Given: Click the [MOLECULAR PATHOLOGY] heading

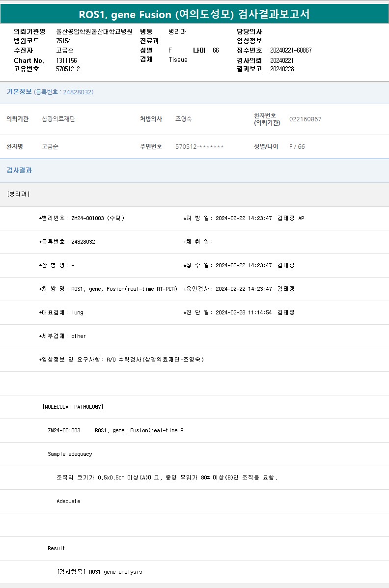Looking at the screenshot, I should click(73, 407).
